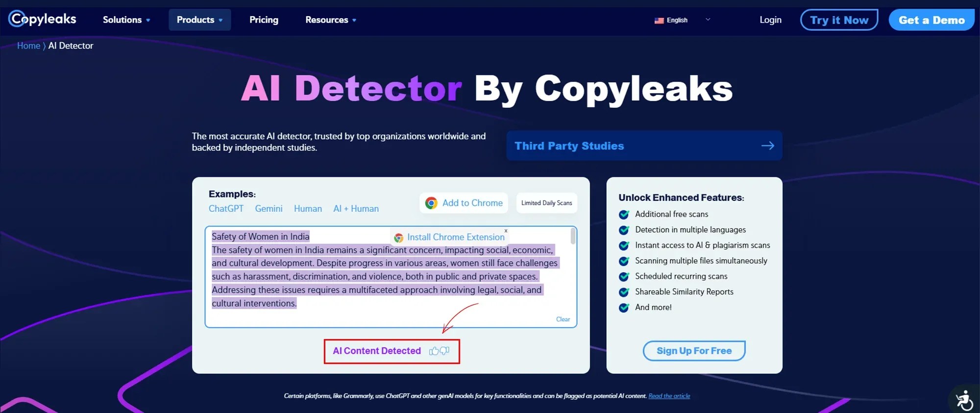Screen dimensions: 980x413
Task: Click the Chrome icon beside Add to Chrome
Action: pos(431,203)
